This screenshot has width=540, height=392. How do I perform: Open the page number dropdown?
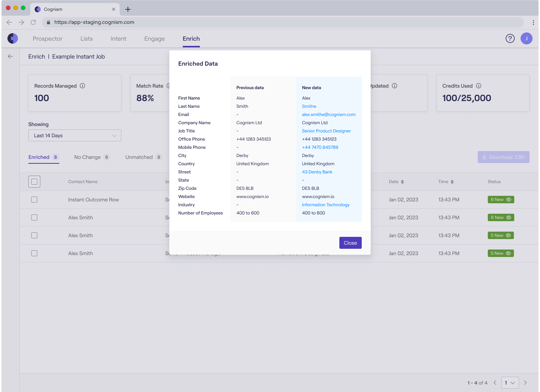point(510,383)
